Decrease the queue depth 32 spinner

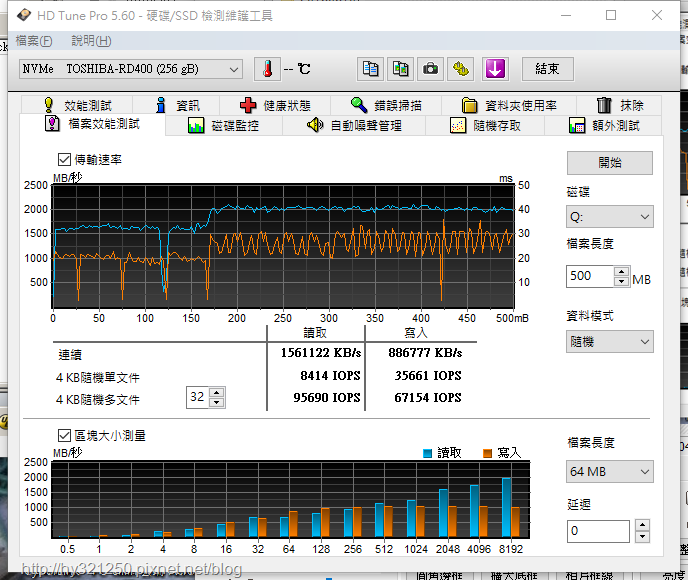point(217,402)
